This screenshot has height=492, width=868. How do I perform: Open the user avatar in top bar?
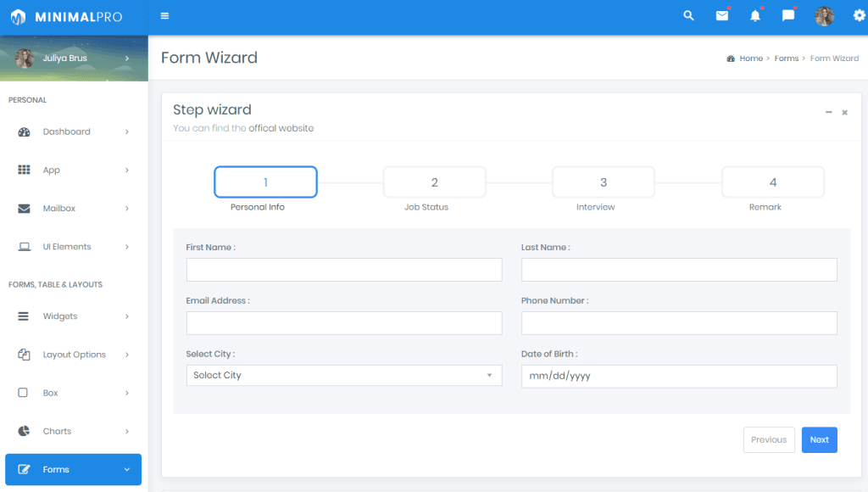coord(824,16)
